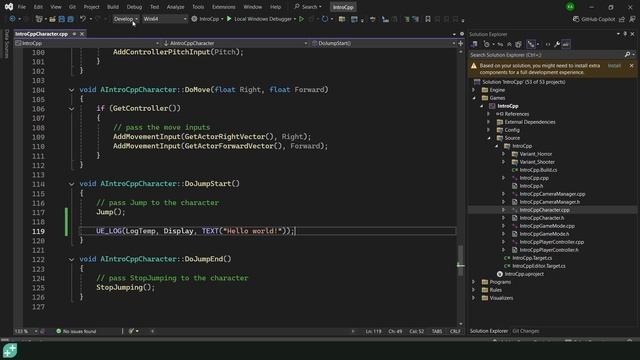Image resolution: width=640 pixels, height=360 pixels.
Task: Open the Analyze menu
Action: tap(176, 7)
